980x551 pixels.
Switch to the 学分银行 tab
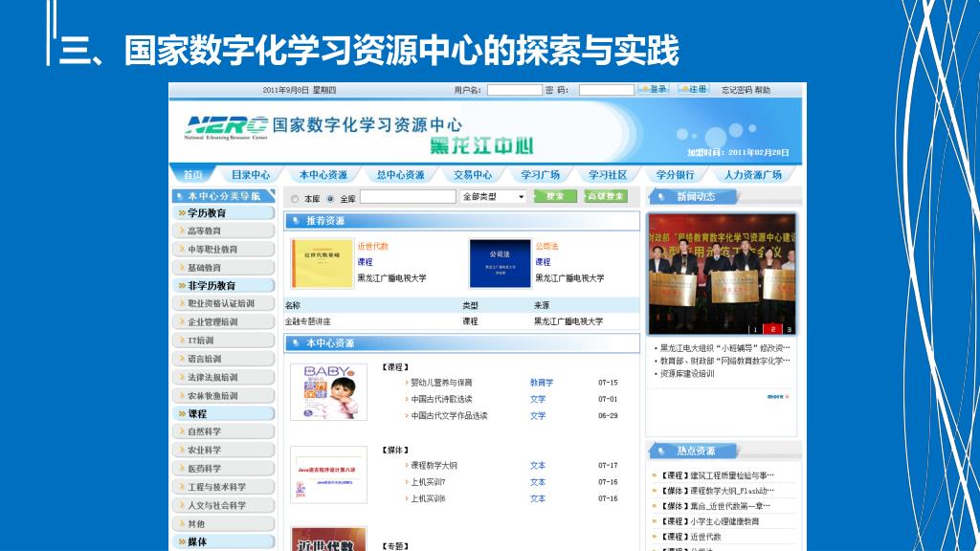coord(675,175)
